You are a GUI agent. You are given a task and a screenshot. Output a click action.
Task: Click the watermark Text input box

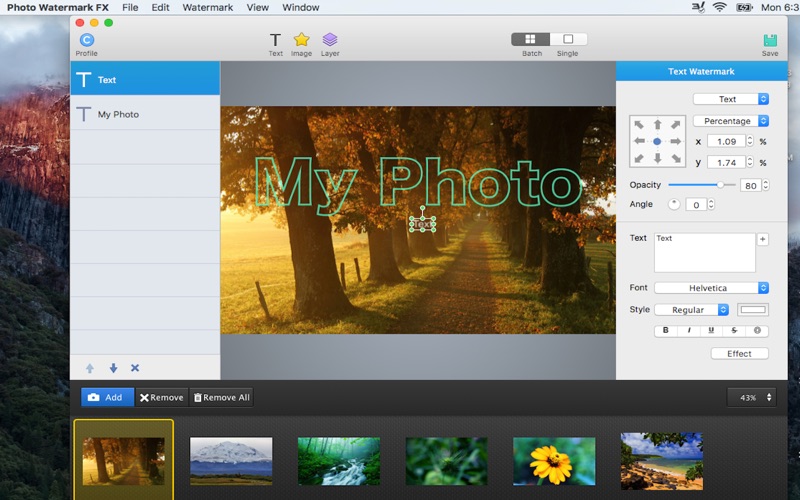point(705,253)
